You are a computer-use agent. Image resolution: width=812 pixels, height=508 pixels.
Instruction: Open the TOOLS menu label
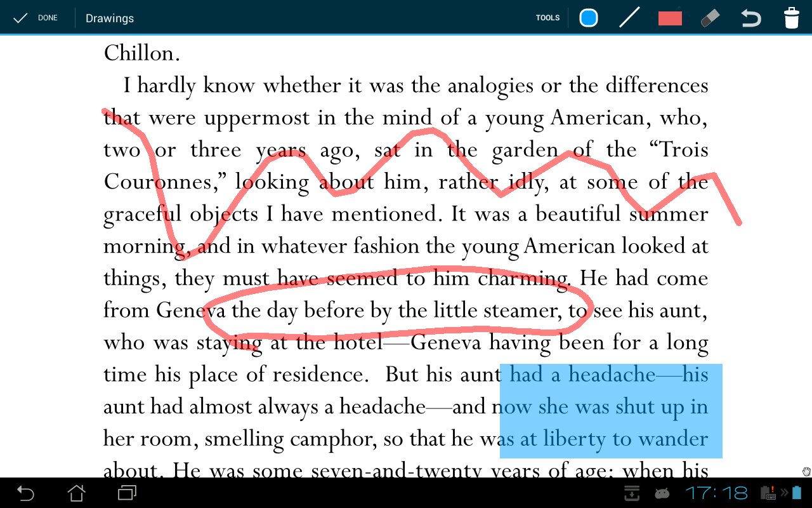[547, 18]
